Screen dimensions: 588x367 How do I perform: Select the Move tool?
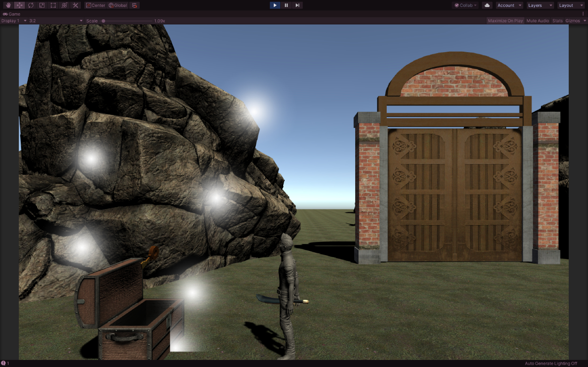[x=19, y=5]
